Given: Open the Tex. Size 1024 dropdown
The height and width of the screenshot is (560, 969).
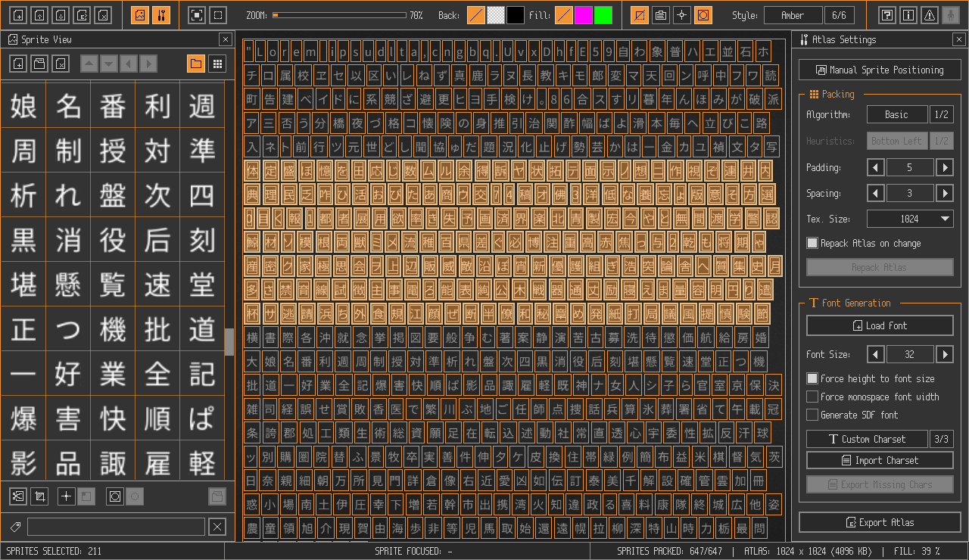Looking at the screenshot, I should [910, 219].
